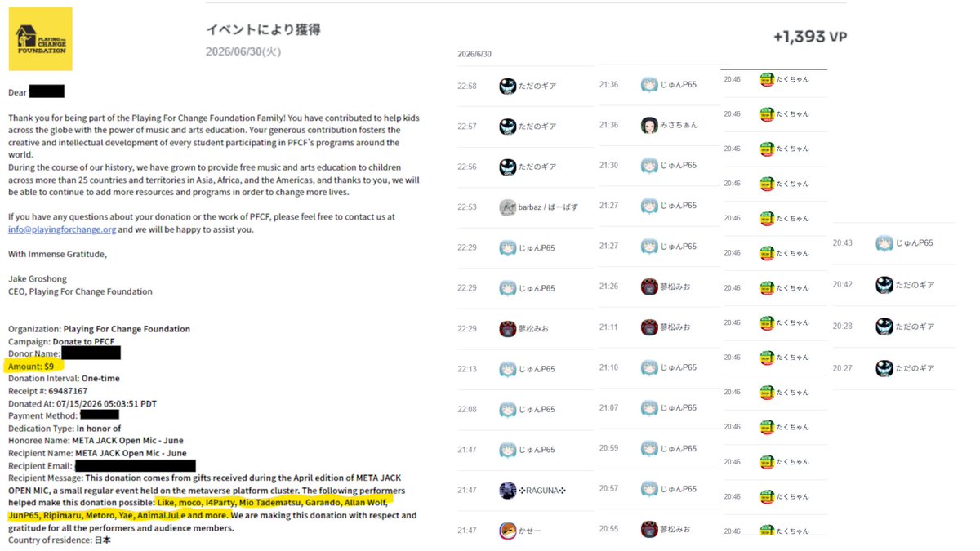Click the ただのギア avatar at 22:56
The width and height of the screenshot is (980, 551).
(x=507, y=167)
